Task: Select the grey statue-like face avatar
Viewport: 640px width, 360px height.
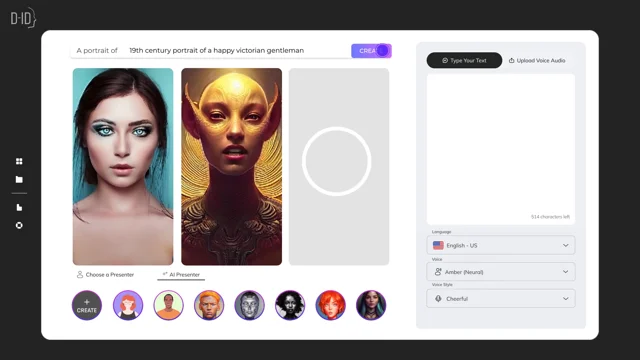Action: (249, 305)
